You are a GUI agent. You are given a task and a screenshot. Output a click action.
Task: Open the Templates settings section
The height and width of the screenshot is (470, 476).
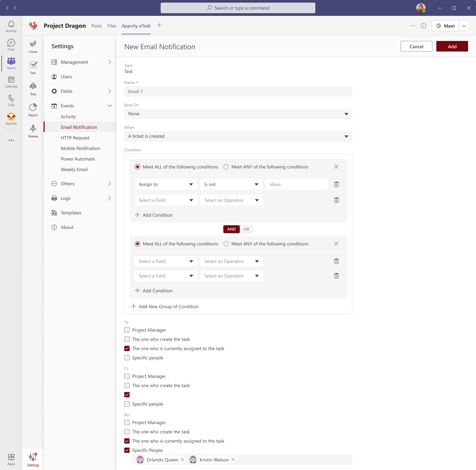70,213
